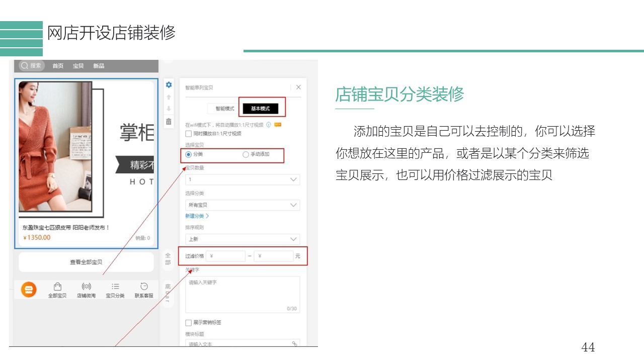Open 店铺微淘 broadcast icon
Screen dimensions: 644x362
click(86, 287)
